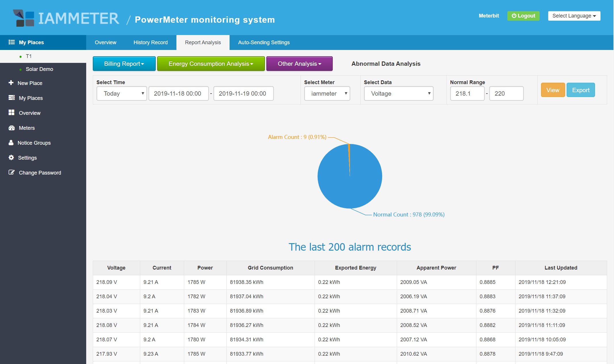The image size is (614, 364).
Task: Expand the iammeter meter dropdown
Action: [x=327, y=94]
